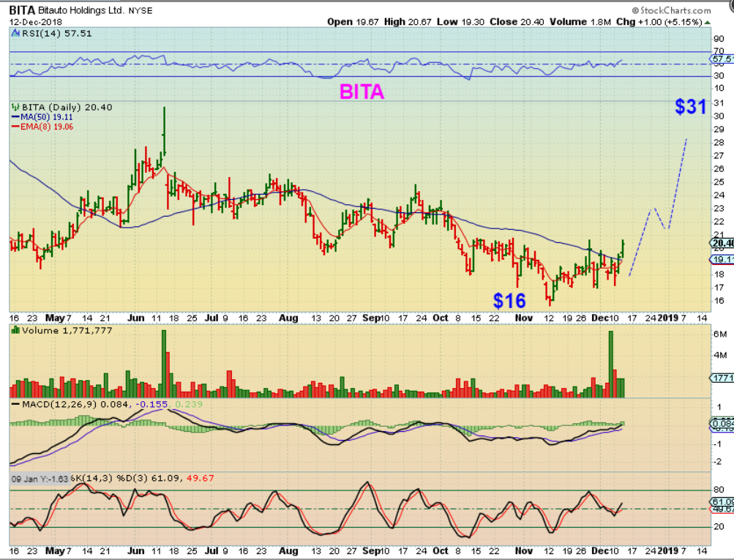Click the green Volume bars icon
This screenshot has height=560, width=734.
tap(13, 330)
